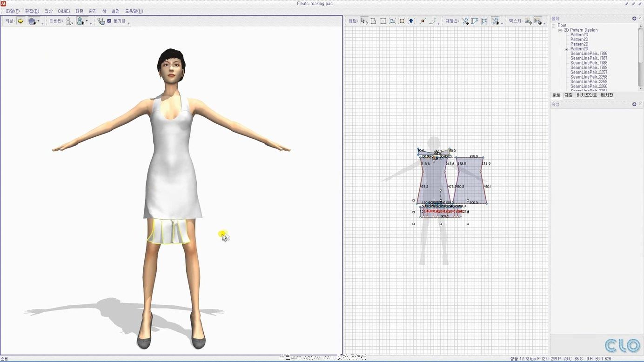Click the undock icon of the 속성 panel
This screenshot has height=362, width=644.
click(x=640, y=104)
